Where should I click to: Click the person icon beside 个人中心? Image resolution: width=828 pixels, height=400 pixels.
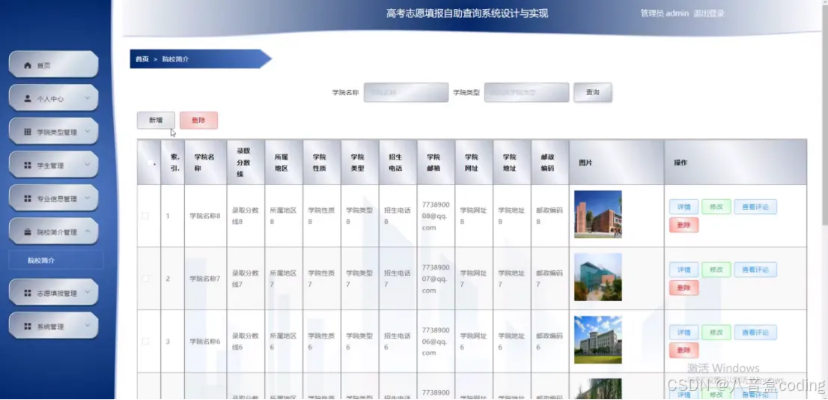click(28, 98)
